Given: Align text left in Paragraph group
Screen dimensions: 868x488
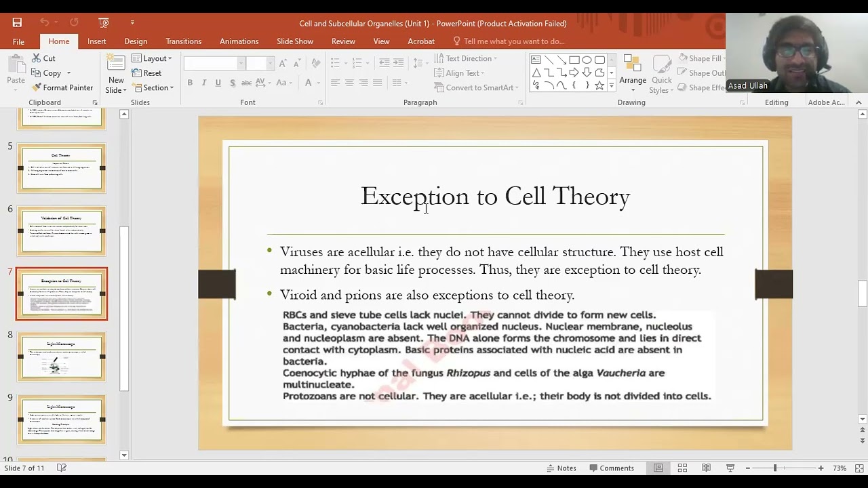Looking at the screenshot, I should (x=335, y=83).
